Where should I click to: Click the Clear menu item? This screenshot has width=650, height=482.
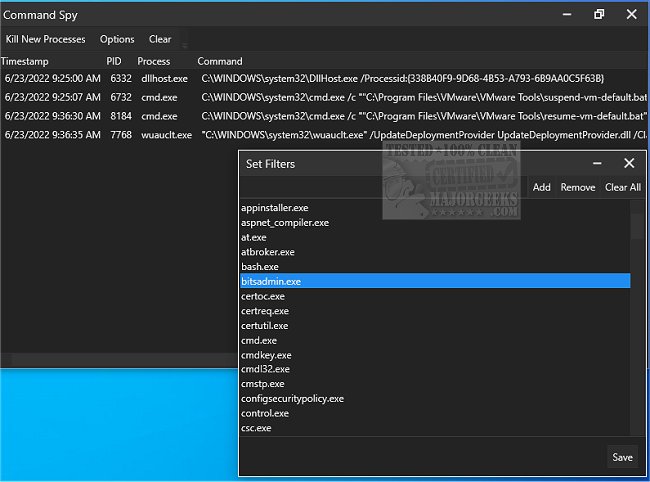(x=160, y=39)
